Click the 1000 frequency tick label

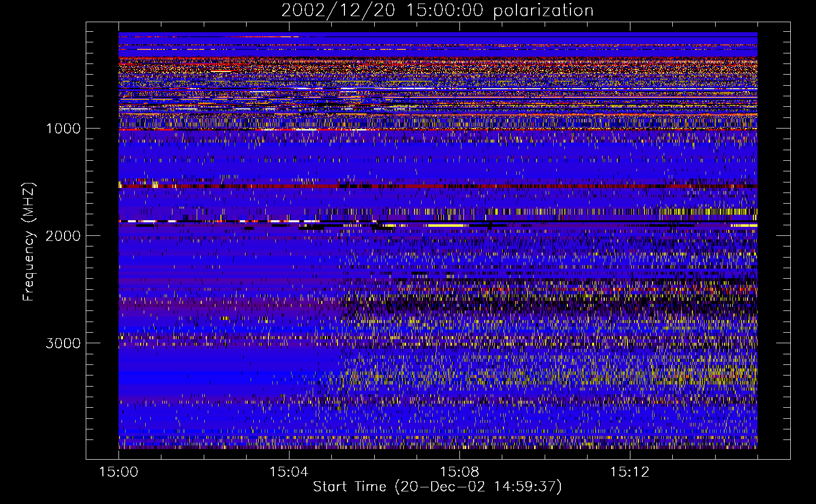point(63,129)
